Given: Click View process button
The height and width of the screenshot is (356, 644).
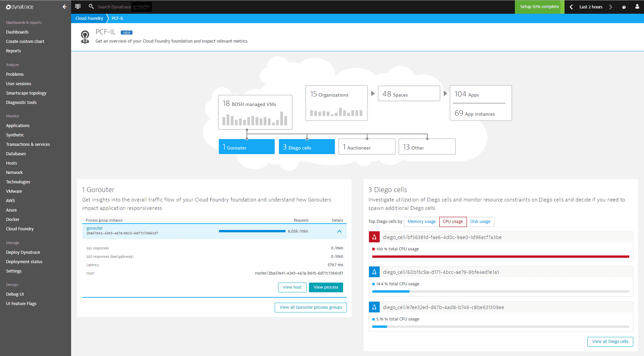Looking at the screenshot, I should [x=326, y=287].
